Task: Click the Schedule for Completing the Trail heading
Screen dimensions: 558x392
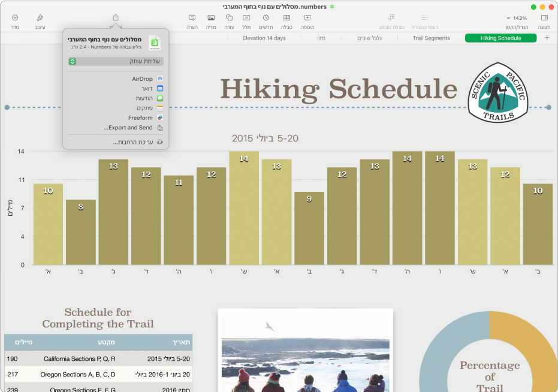Action: click(98, 318)
